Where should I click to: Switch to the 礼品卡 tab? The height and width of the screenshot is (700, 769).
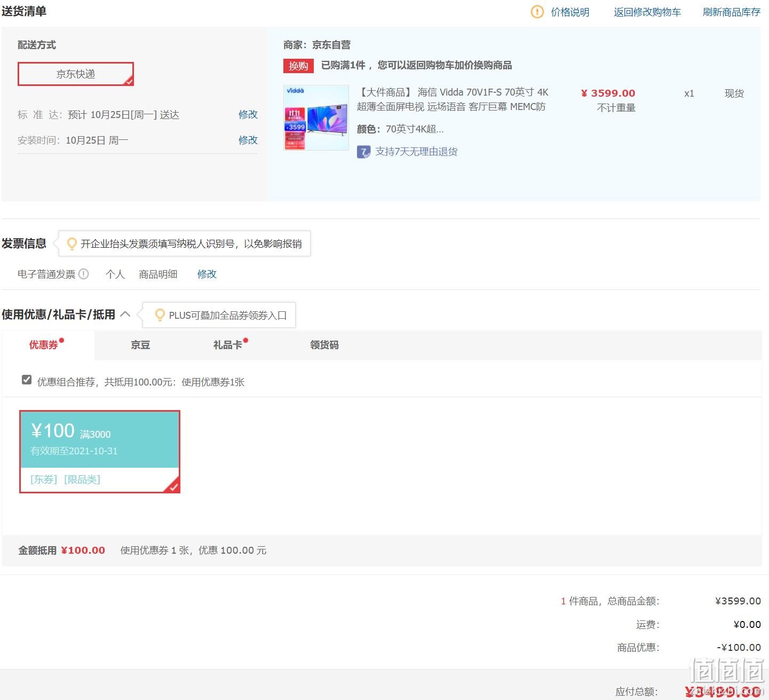(x=228, y=345)
